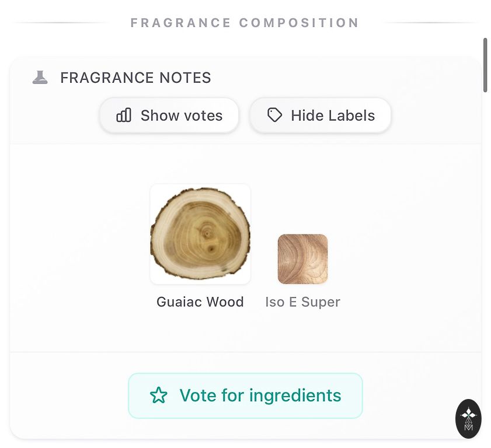Click the "Show votes" text label
491x448 pixels.
[182, 116]
